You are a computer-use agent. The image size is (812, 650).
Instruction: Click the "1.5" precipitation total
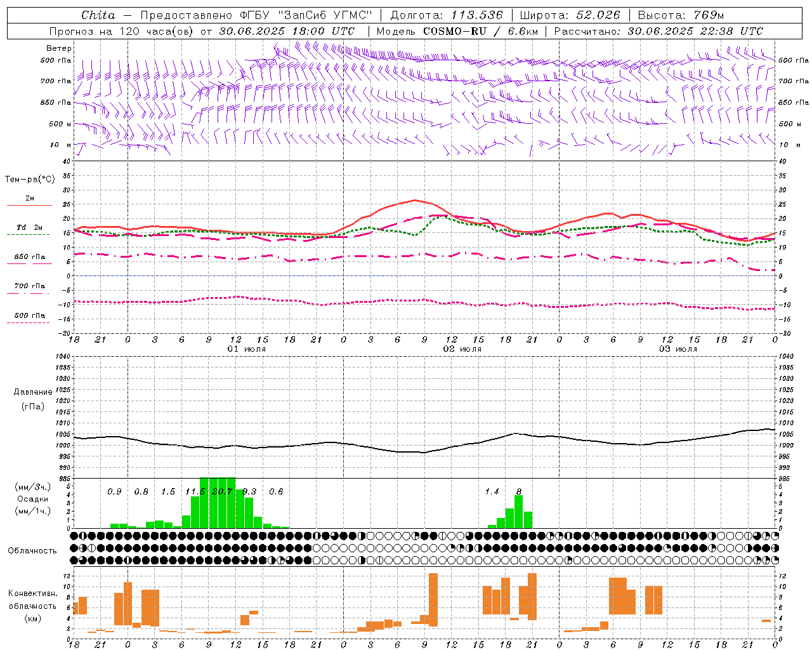click(168, 492)
